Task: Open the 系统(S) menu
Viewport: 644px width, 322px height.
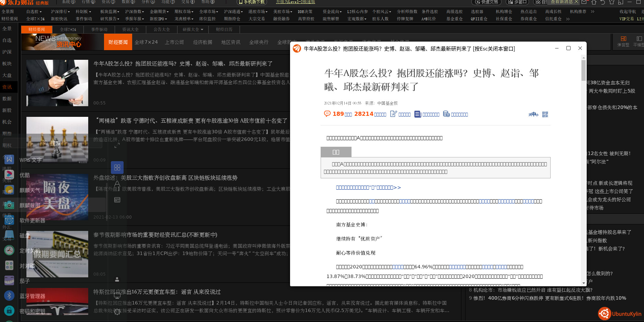Action: coord(68,2)
